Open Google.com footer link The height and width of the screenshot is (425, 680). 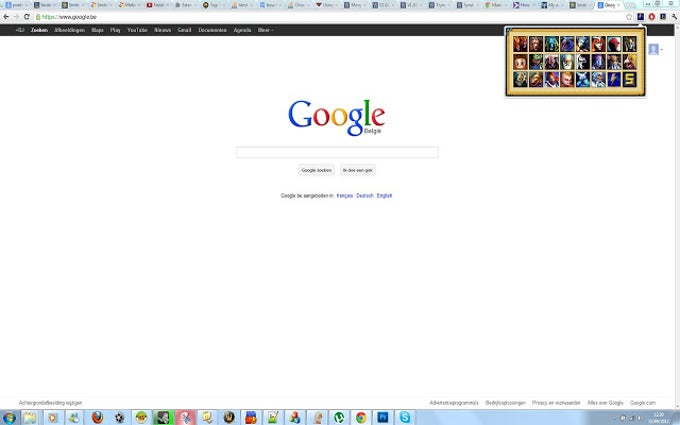point(643,403)
